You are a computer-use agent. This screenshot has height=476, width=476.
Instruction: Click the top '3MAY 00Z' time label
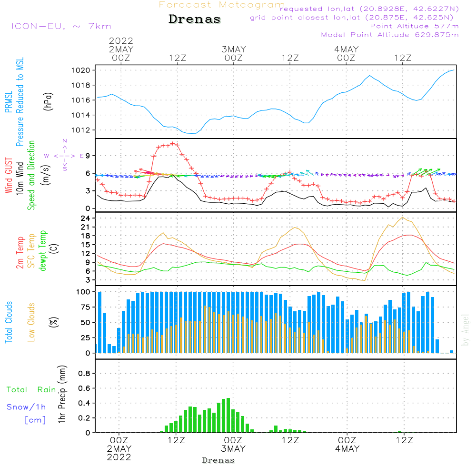point(233,54)
